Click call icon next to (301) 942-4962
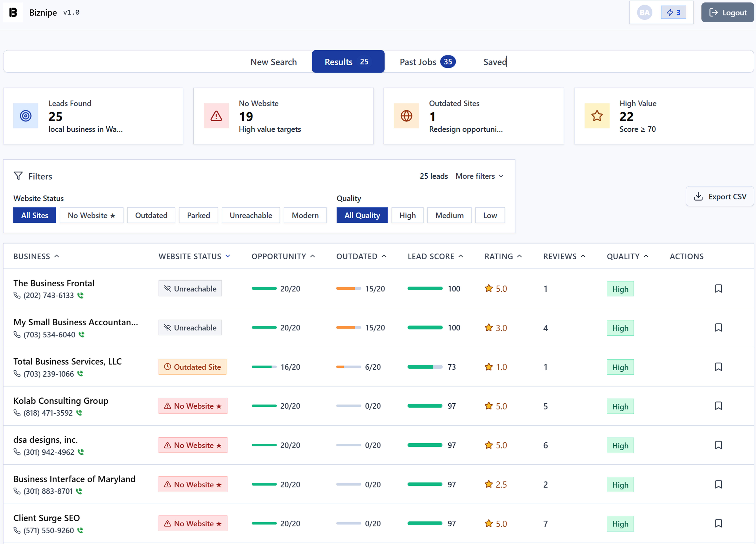 point(81,452)
